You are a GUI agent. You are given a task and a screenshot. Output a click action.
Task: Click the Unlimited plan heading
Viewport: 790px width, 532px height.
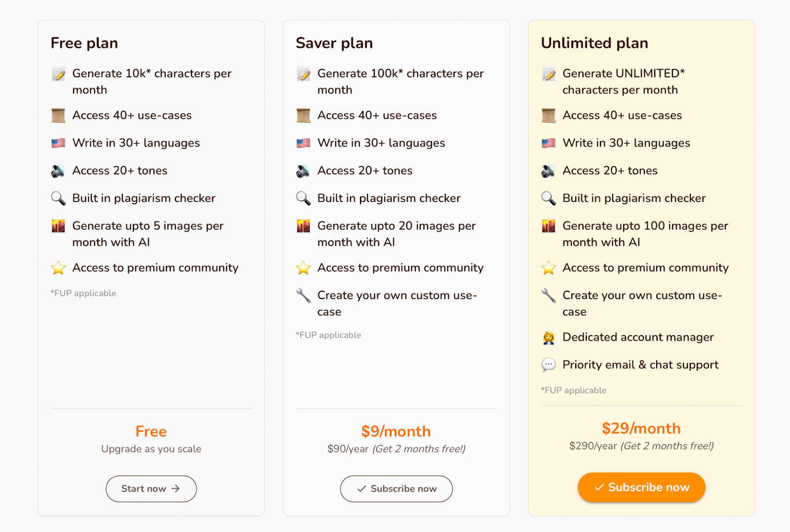(x=594, y=43)
